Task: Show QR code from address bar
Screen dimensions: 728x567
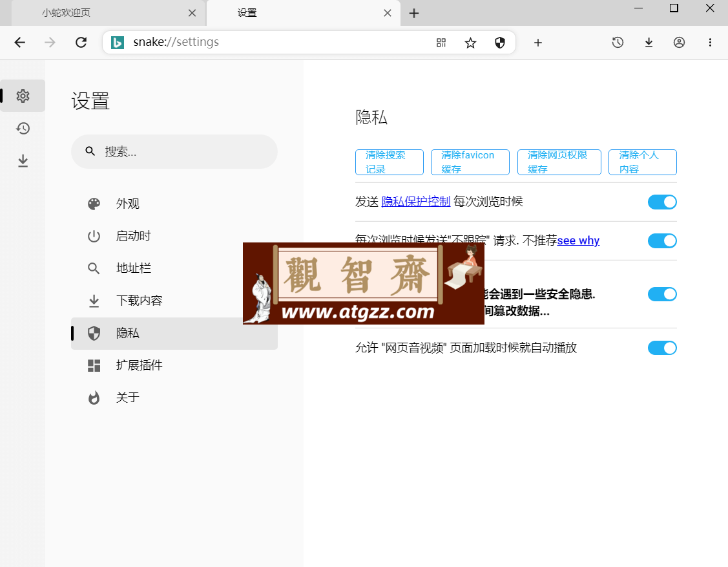Action: coord(441,43)
